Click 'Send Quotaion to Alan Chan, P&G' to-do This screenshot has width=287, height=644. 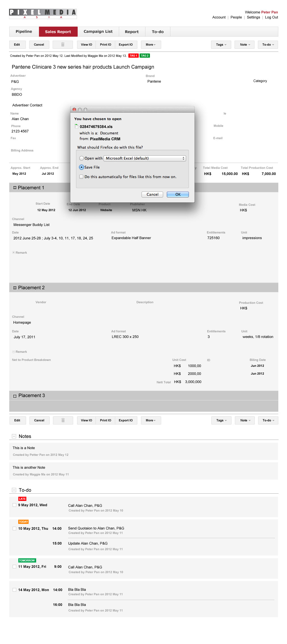point(96,528)
